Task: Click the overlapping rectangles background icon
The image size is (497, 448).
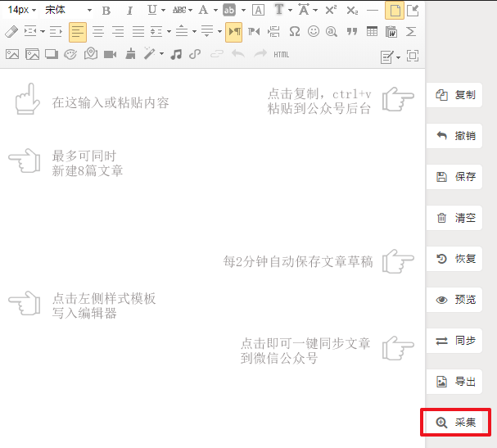Action: point(52,54)
